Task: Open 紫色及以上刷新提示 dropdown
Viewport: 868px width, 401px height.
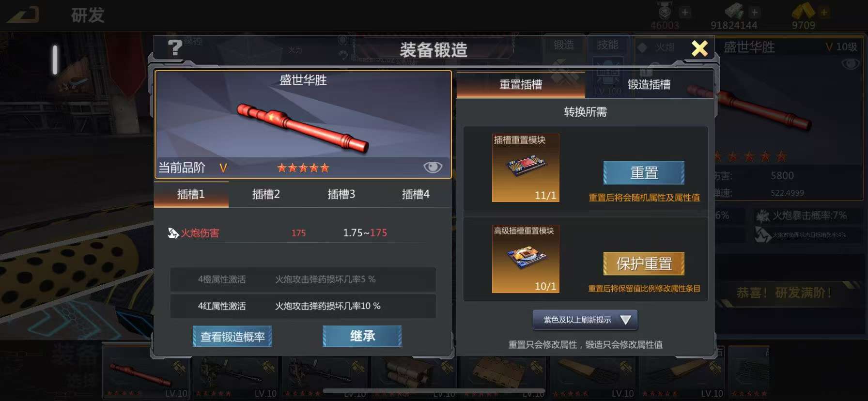Action: click(x=585, y=320)
